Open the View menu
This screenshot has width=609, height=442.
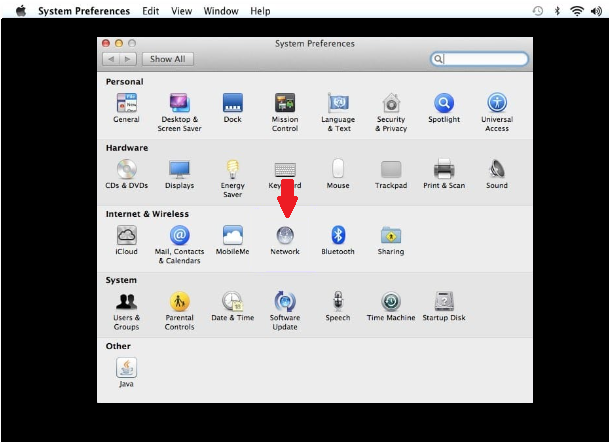coord(181,11)
